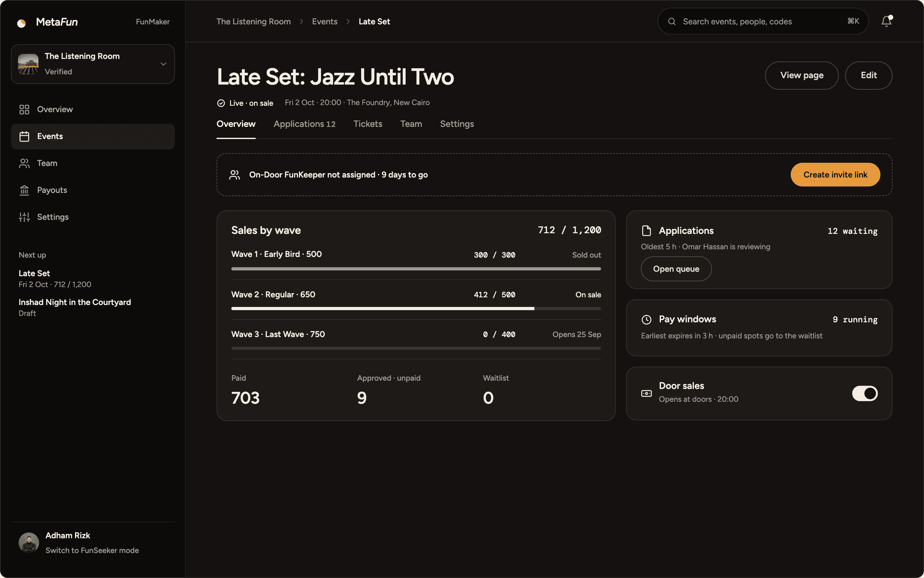Click the Edit button
Screen dimensions: 924x578
(868, 75)
